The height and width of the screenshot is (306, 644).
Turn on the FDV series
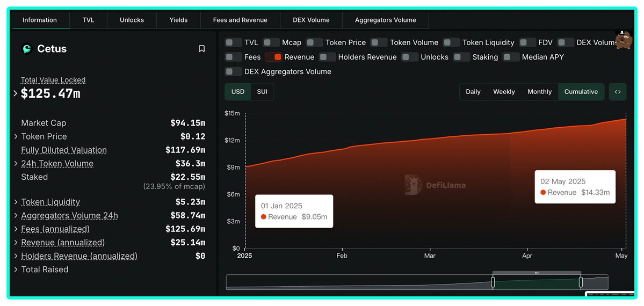(528, 42)
